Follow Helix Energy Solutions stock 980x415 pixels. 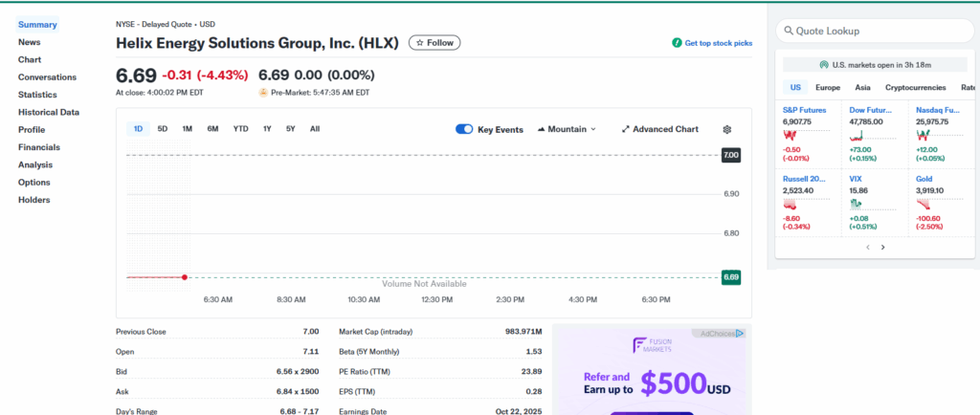tap(434, 43)
